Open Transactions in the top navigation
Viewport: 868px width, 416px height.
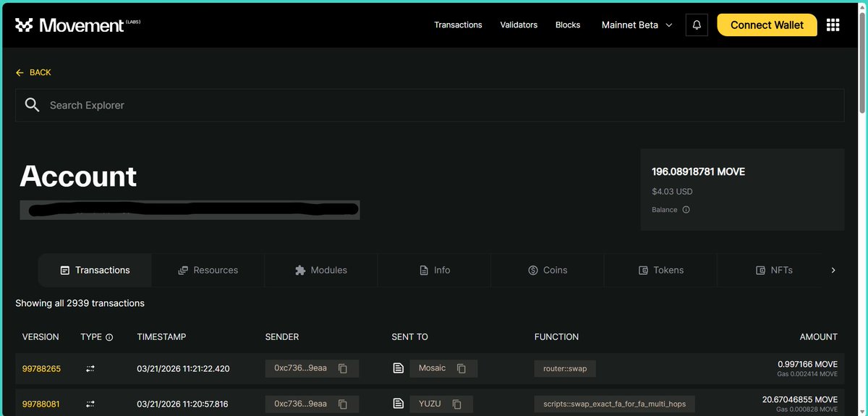pos(458,25)
